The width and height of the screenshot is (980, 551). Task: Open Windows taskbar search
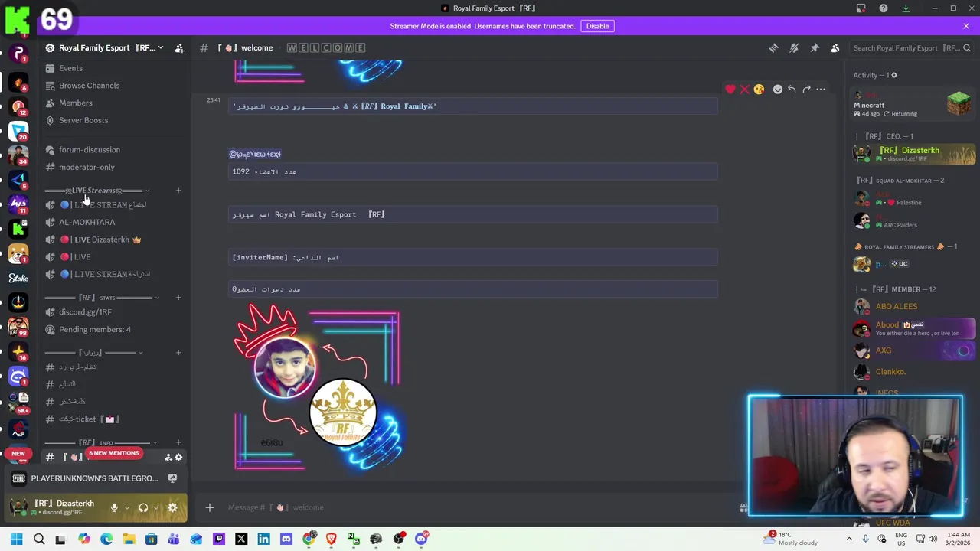[x=39, y=539]
